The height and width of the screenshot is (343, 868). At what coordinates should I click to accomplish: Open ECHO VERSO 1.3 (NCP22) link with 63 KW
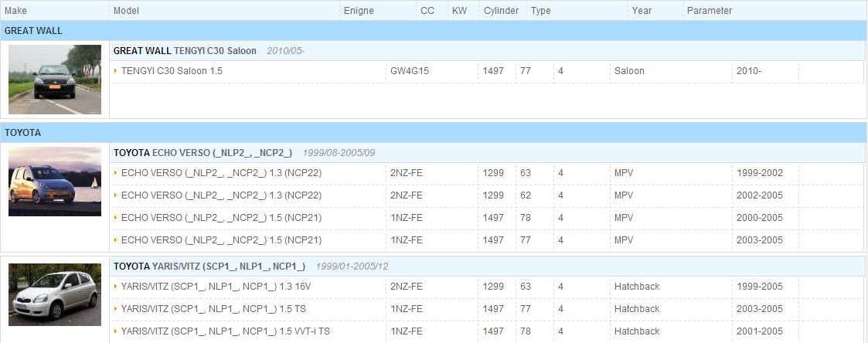tap(221, 173)
